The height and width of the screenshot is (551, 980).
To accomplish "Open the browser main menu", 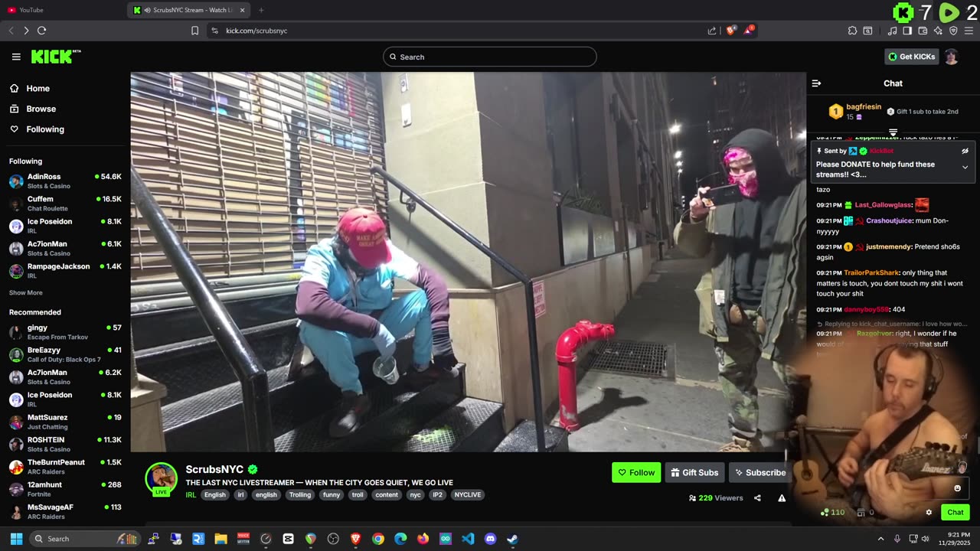I will (x=969, y=31).
